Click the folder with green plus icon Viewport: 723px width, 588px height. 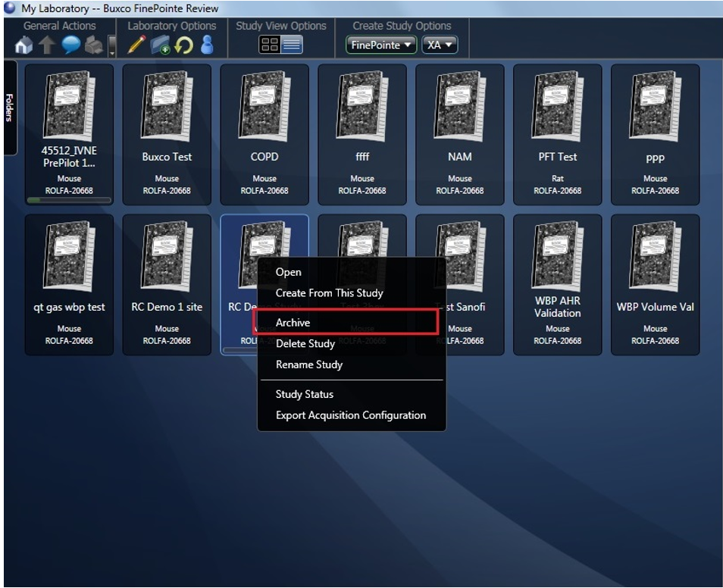[x=160, y=45]
